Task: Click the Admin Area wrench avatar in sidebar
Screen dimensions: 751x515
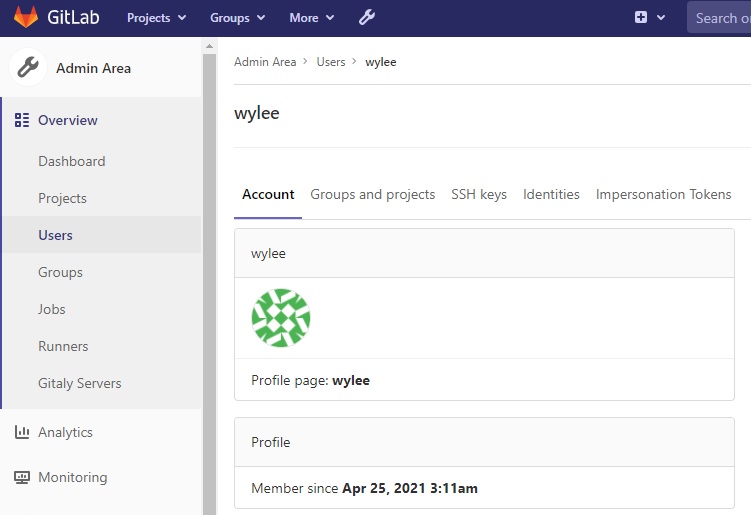Action: (x=28, y=68)
